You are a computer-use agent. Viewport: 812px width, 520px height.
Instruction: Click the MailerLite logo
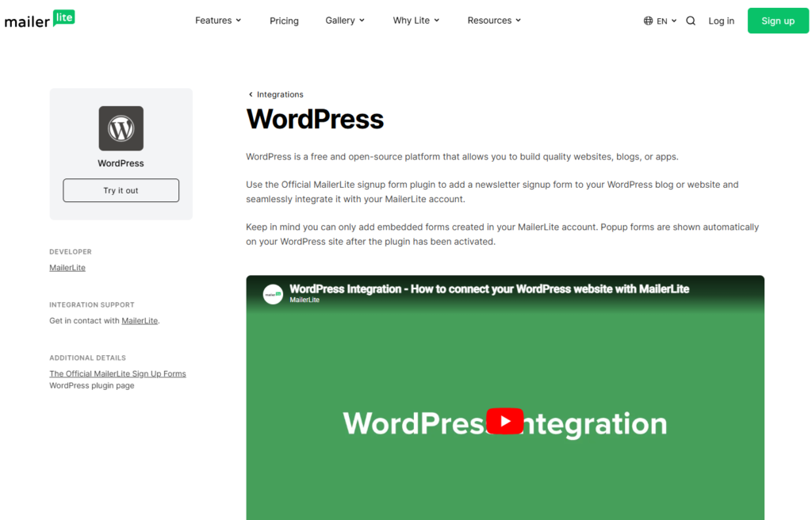(40, 19)
